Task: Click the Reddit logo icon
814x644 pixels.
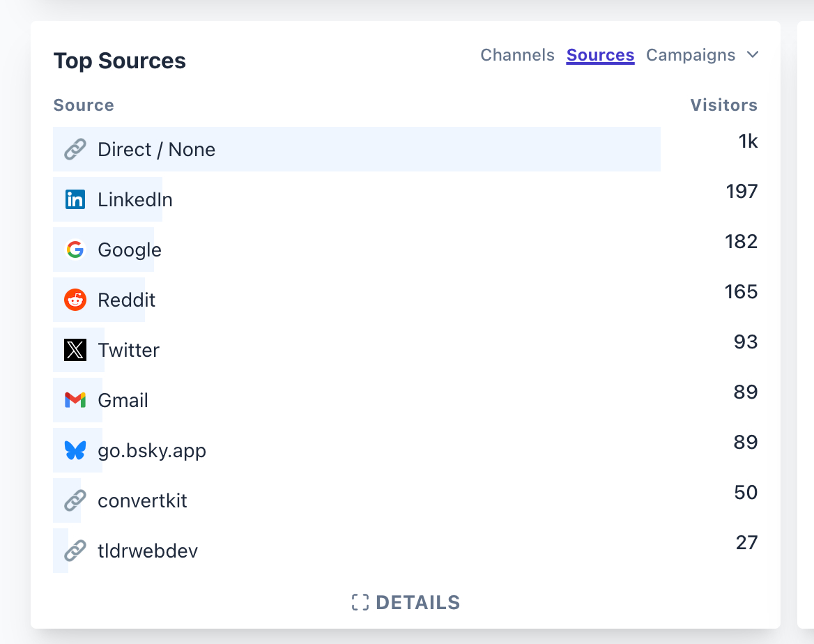Action: click(75, 300)
